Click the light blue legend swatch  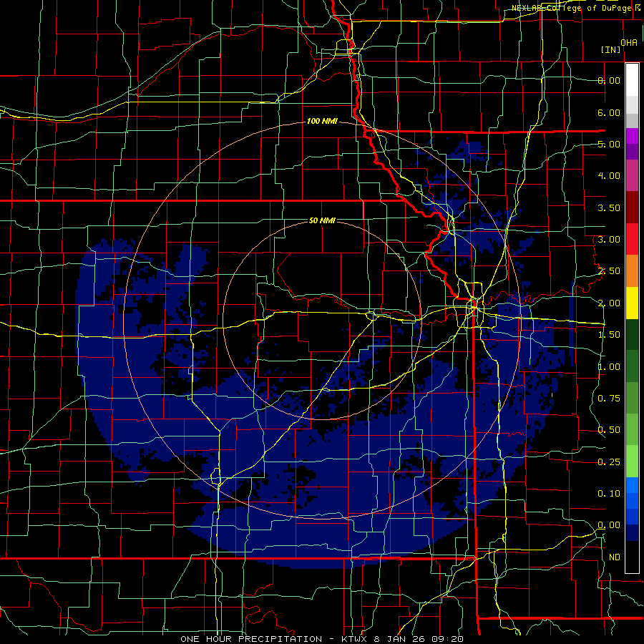point(632,485)
